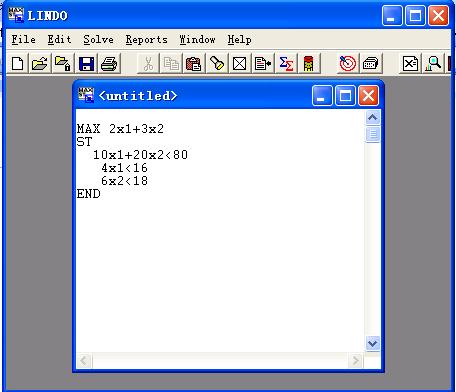
Task: Open the Solve menu
Action: 99,40
